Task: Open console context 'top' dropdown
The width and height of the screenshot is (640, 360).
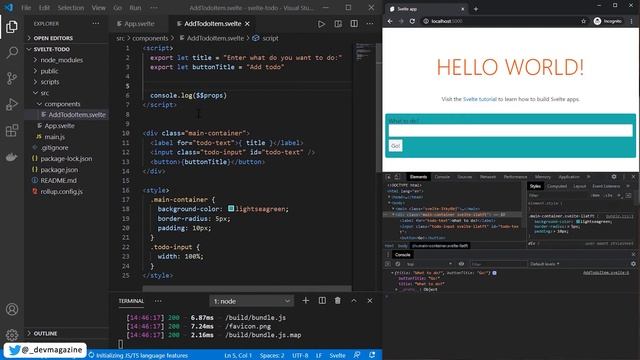Action: coord(430,264)
